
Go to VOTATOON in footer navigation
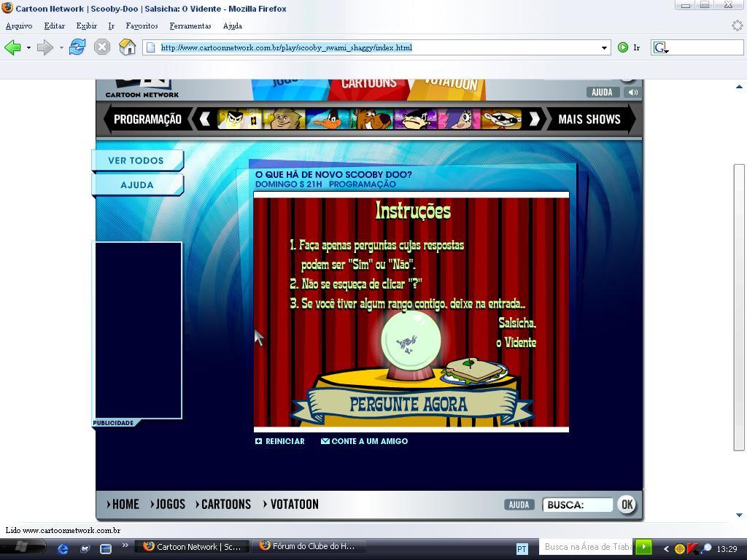(291, 505)
